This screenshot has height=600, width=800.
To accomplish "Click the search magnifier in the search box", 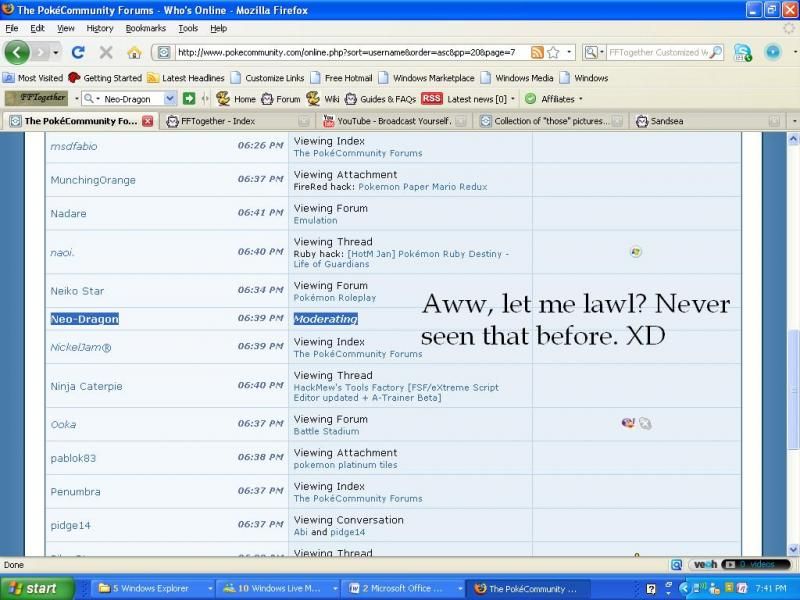I will [716, 52].
